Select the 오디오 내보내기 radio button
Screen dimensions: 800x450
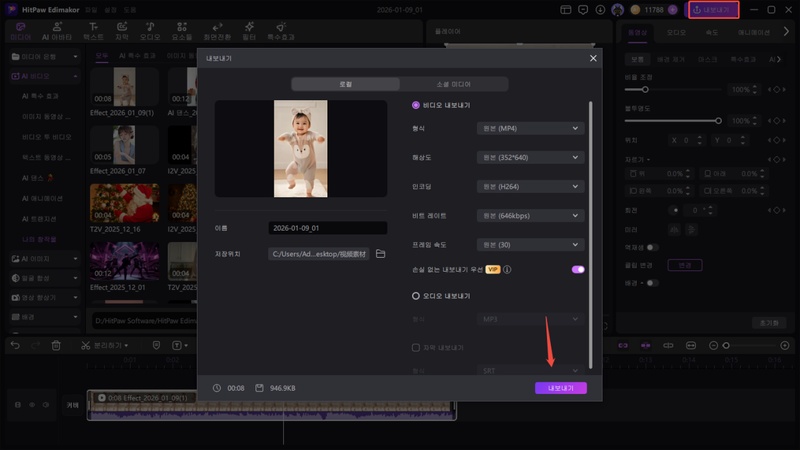416,296
